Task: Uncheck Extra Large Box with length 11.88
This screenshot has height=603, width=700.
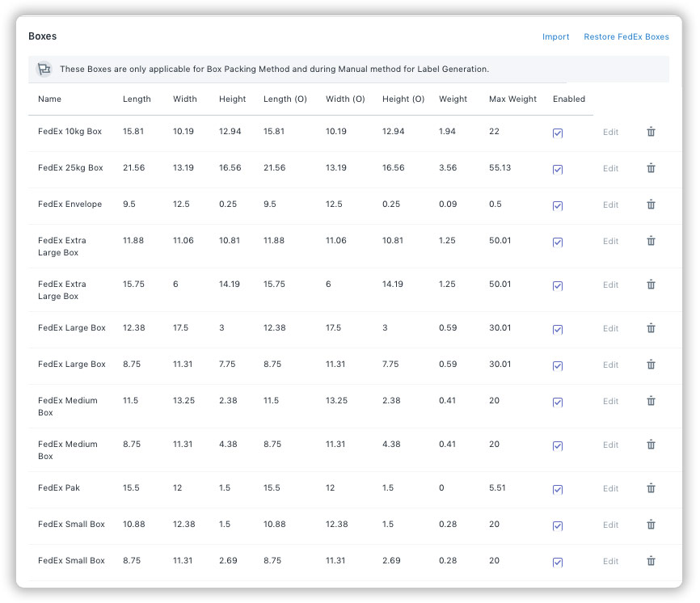Action: coord(558,242)
